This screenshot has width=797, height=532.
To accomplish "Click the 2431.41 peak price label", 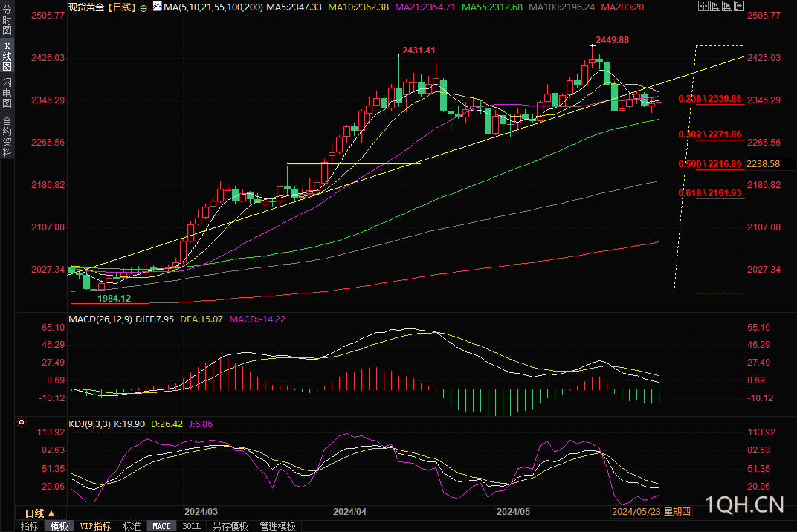I will [419, 51].
